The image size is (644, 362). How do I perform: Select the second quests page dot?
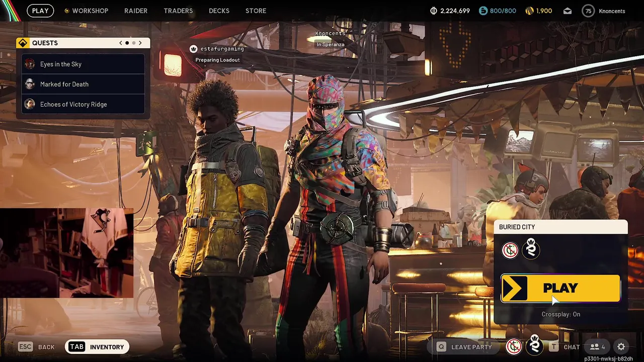[134, 43]
